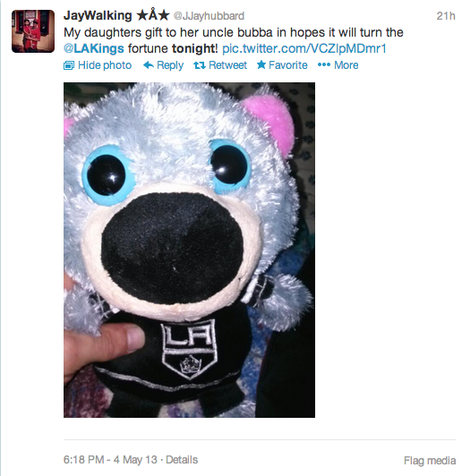Open the JayWalking display name

coord(98,15)
